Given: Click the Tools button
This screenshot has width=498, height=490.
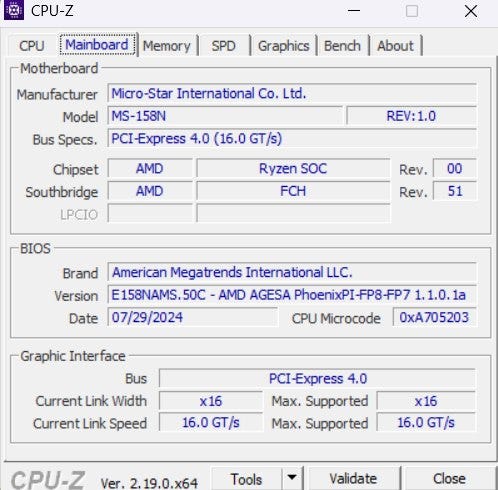Looking at the screenshot, I should 246,479.
